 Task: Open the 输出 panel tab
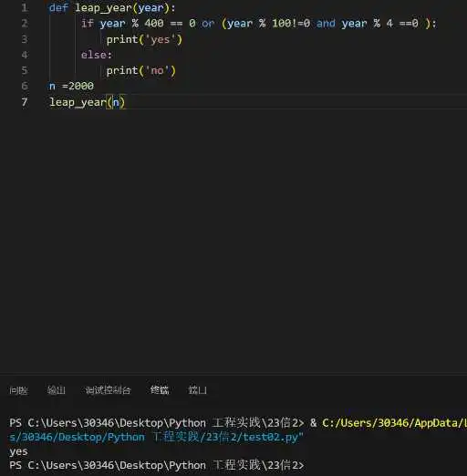point(57,390)
